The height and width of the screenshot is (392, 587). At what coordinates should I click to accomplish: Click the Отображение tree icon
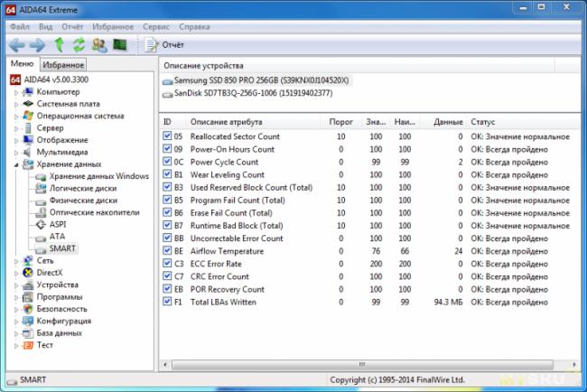[28, 140]
